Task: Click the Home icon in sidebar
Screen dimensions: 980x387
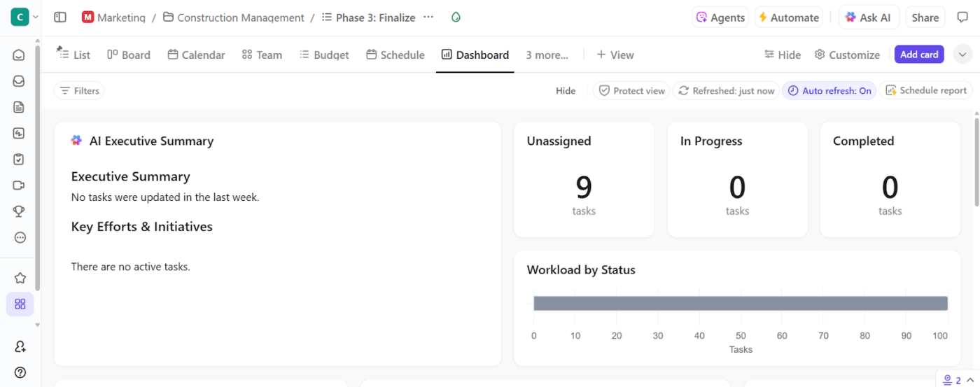Action: (19, 55)
